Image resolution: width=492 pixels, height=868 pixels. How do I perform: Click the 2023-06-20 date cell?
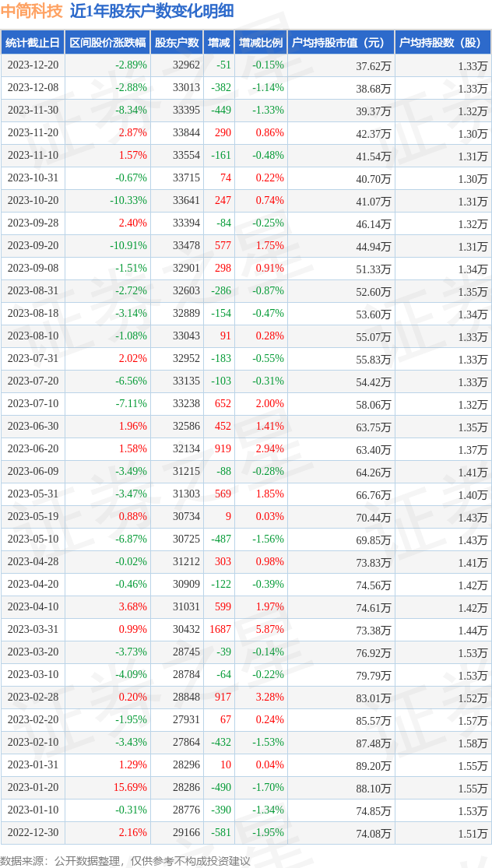(33, 448)
